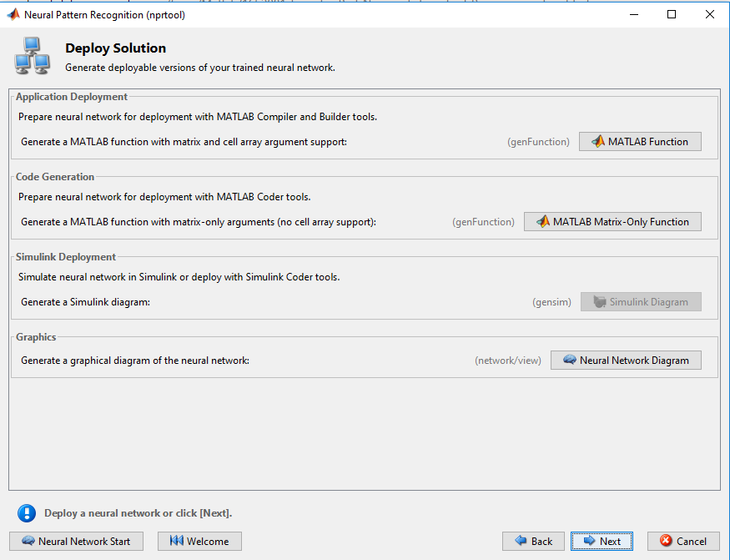Click the (genFunction) label under Application Deployment

tap(538, 142)
